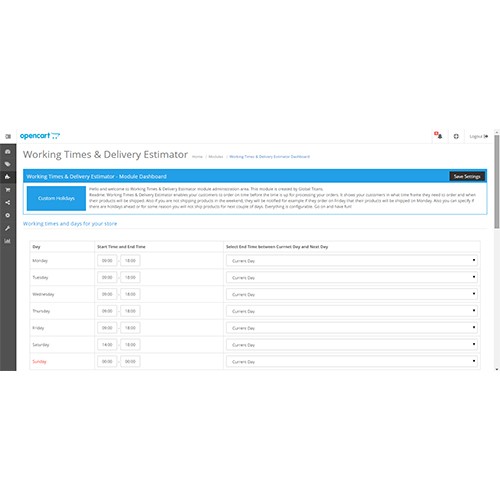Open the Catalog tag icon in the sidebar

[8, 164]
